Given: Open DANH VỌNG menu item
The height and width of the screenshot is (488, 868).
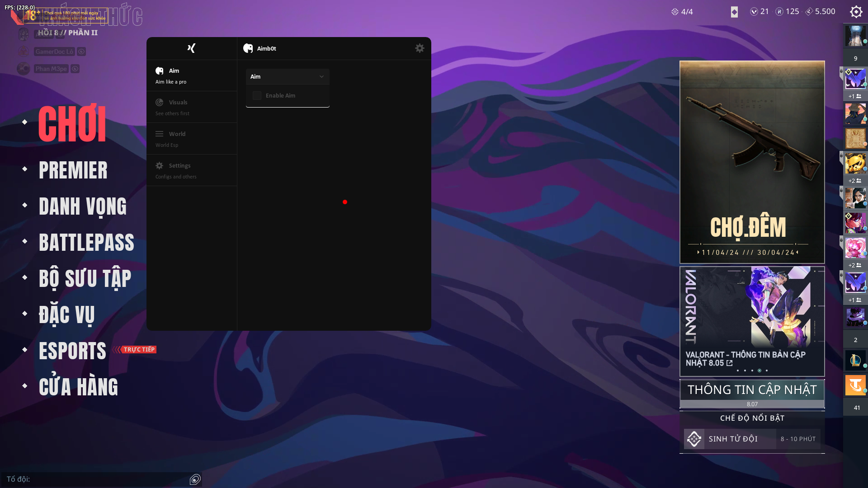Looking at the screenshot, I should (x=83, y=207).
